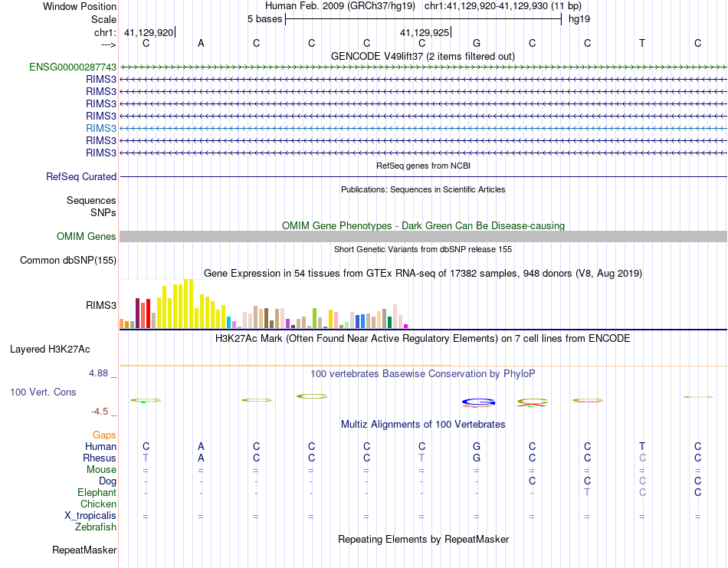
Task: Open the RefSeq Curated track label
Action: pos(81,177)
